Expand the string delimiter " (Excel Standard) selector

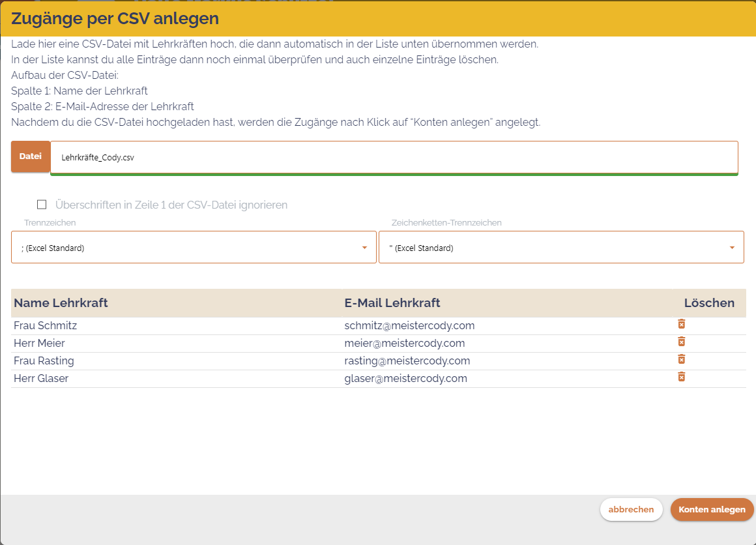561,247
